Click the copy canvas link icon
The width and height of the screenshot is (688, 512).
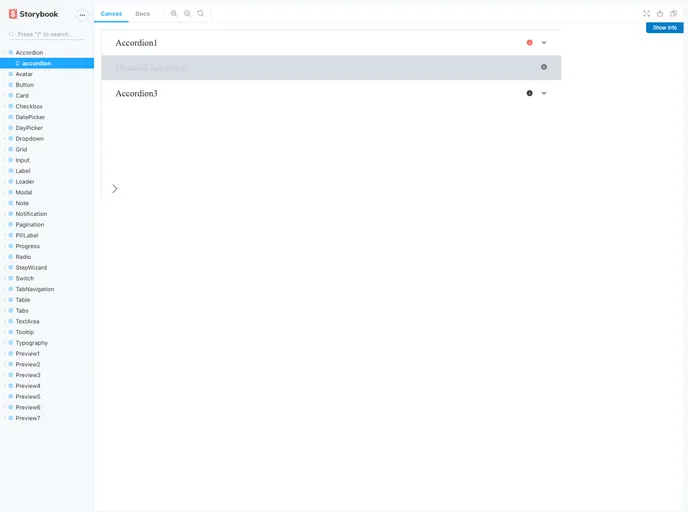[674, 14]
